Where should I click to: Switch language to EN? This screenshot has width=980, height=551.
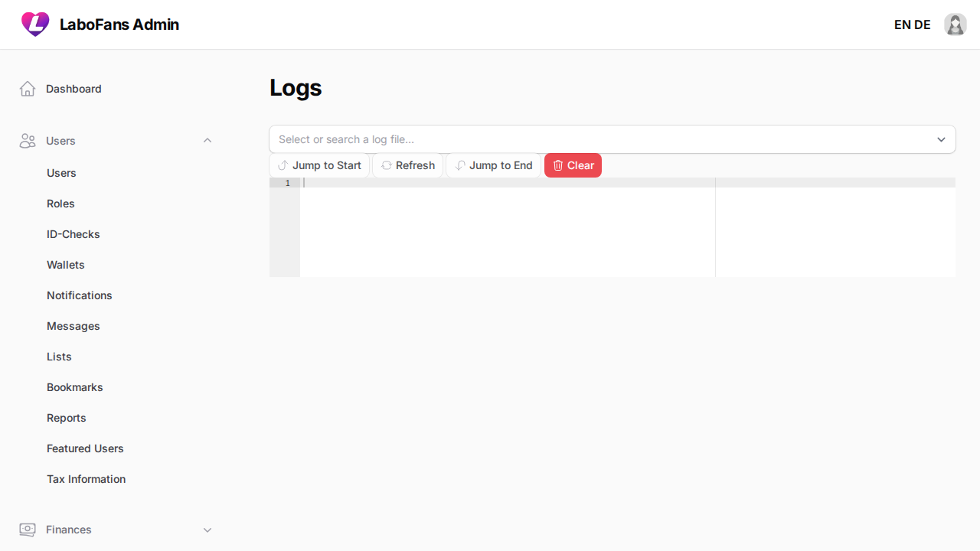902,24
